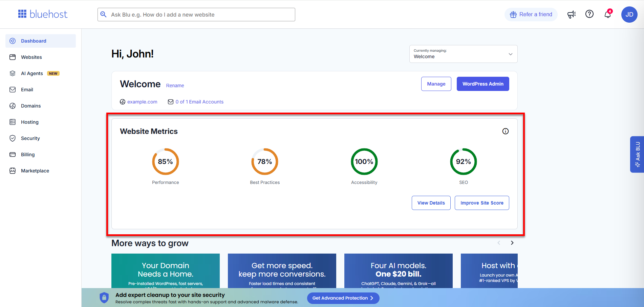Open the Ask BLU side tab
This screenshot has height=307, width=644.
[637, 155]
